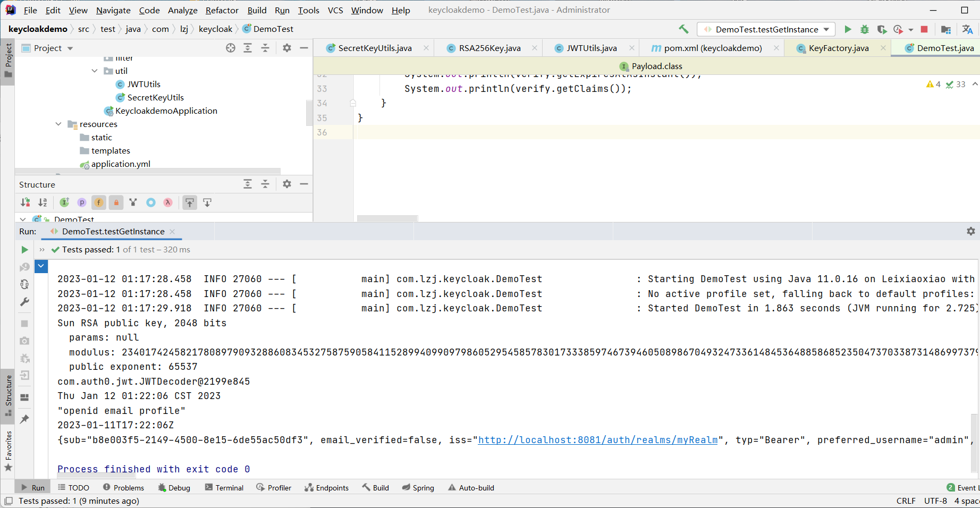Rerun test in the Run panel

tap(24, 250)
